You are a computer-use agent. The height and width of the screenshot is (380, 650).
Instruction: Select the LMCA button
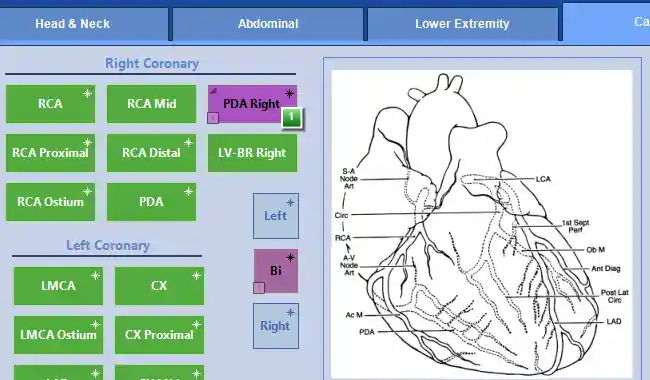(x=58, y=286)
